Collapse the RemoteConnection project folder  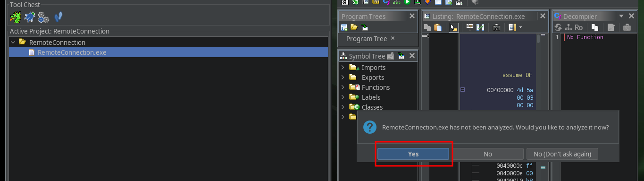(13, 43)
